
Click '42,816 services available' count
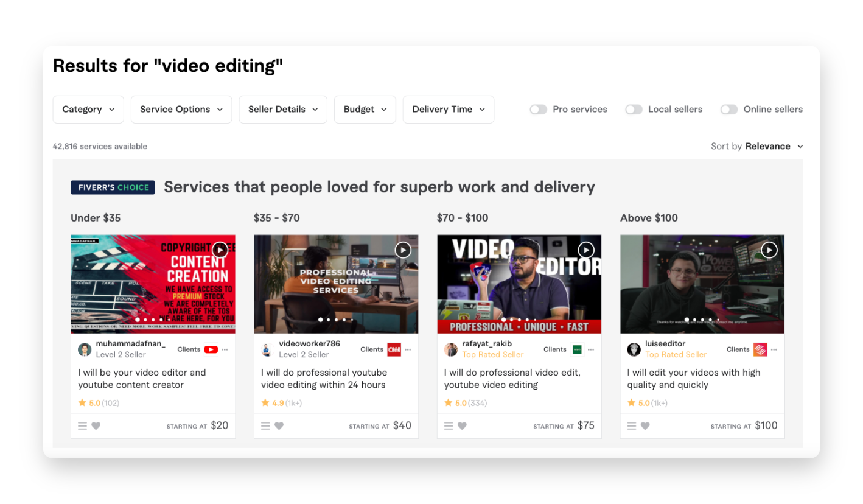click(x=100, y=146)
